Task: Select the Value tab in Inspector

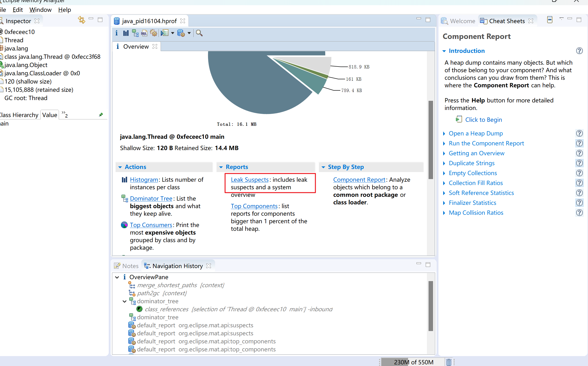Action: 50,115
